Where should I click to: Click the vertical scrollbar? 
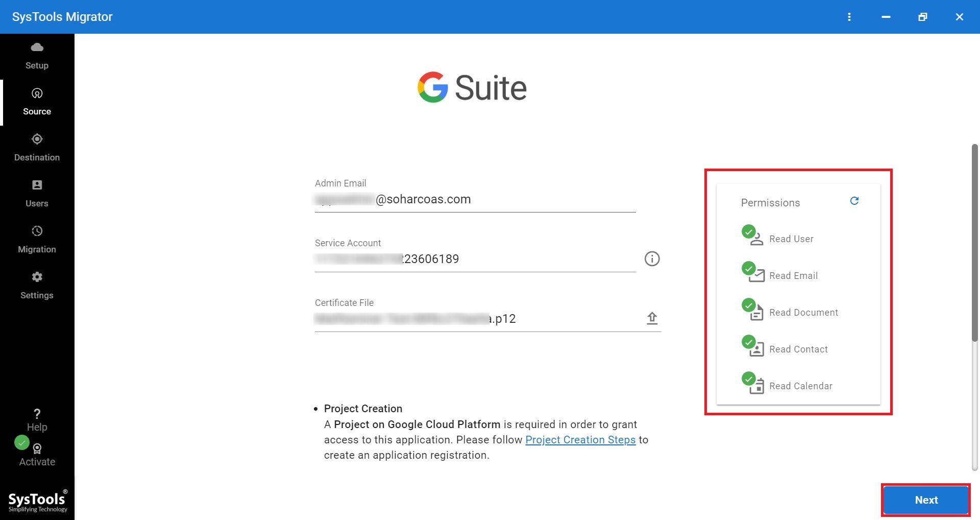974,243
